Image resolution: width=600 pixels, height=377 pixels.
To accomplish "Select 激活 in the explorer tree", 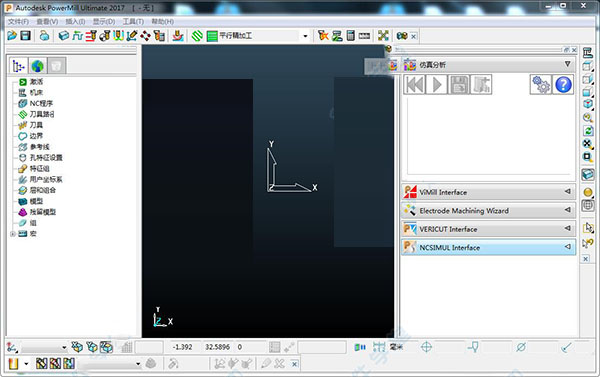I will coord(36,82).
